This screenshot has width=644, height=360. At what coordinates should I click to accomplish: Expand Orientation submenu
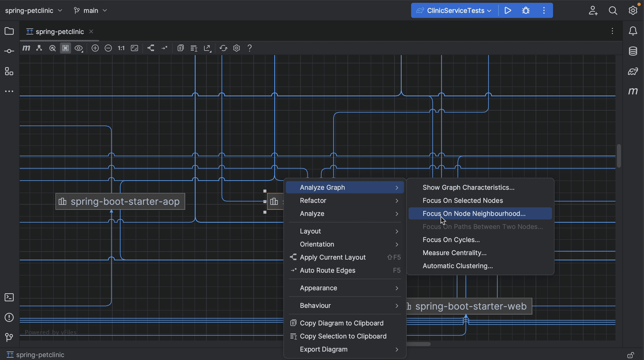345,244
